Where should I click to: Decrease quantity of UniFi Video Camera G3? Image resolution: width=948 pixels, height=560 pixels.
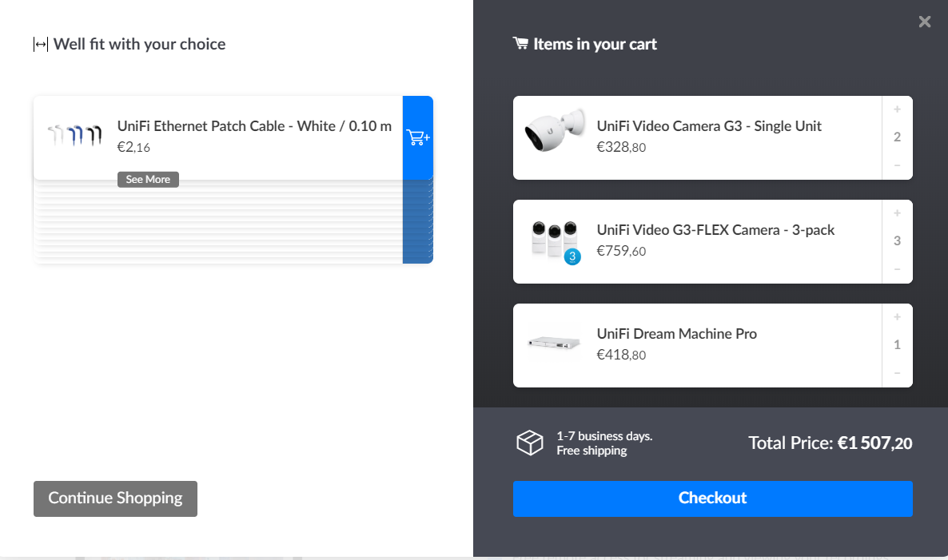(x=897, y=165)
